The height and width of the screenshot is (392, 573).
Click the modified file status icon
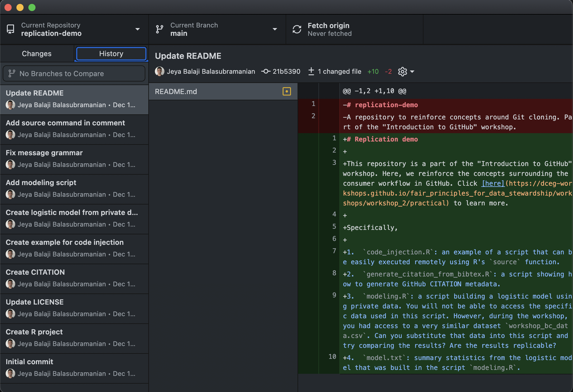pos(286,91)
